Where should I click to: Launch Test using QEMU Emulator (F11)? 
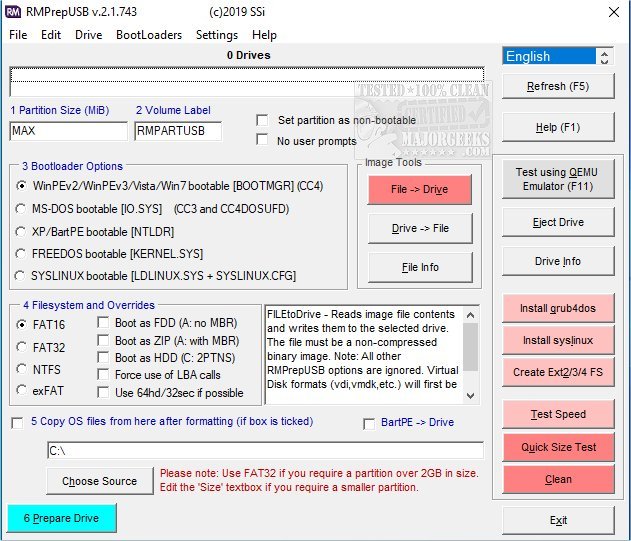click(558, 179)
